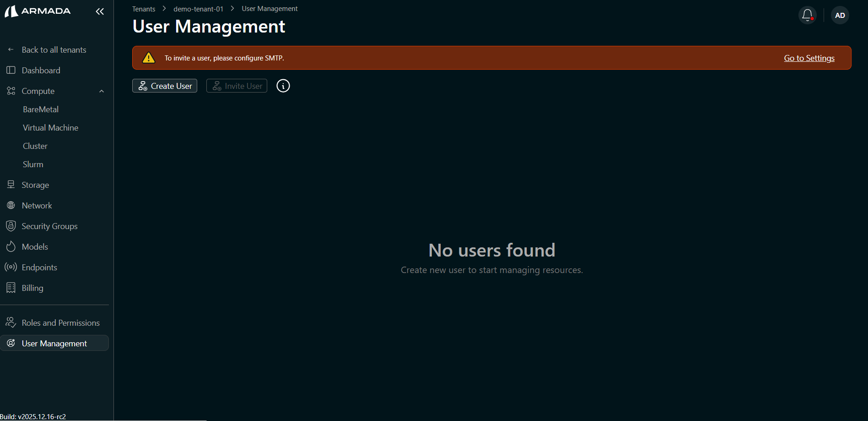Open the Network section
The image size is (868, 421).
[x=37, y=205]
